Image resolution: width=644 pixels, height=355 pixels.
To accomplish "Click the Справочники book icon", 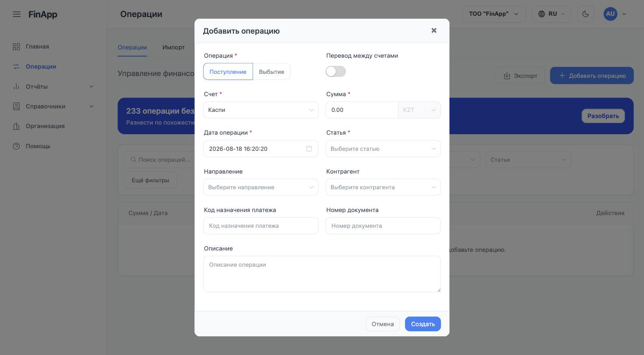I will coord(17,106).
